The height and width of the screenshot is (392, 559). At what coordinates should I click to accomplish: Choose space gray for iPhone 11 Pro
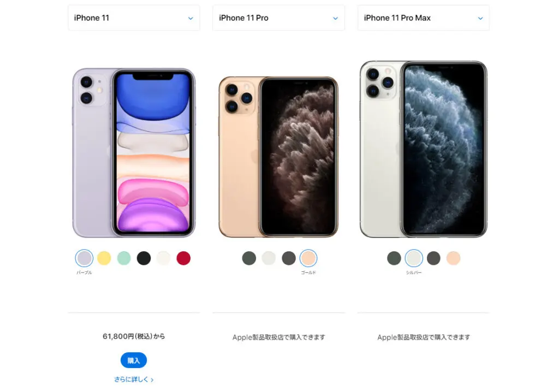coord(289,258)
